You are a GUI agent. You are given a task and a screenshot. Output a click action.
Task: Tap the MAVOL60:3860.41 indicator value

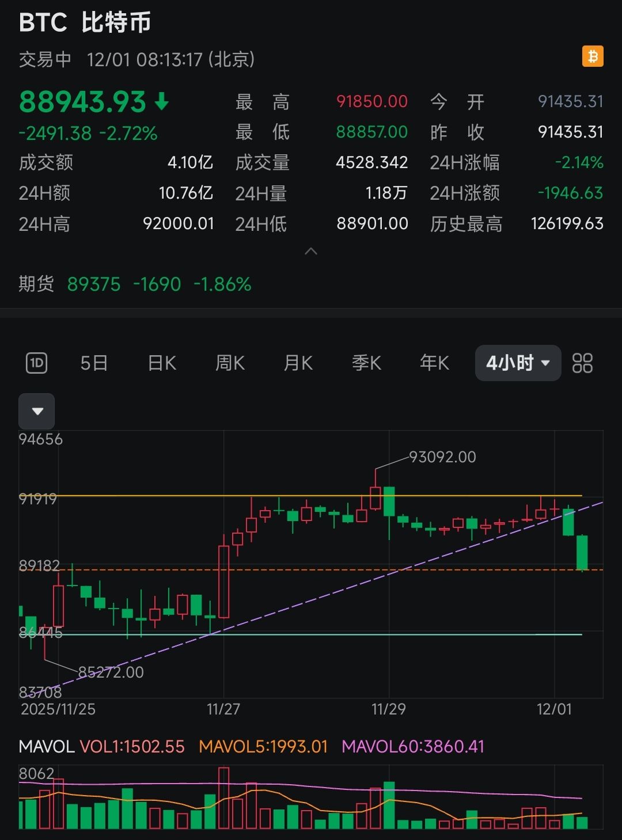pyautogui.click(x=414, y=747)
